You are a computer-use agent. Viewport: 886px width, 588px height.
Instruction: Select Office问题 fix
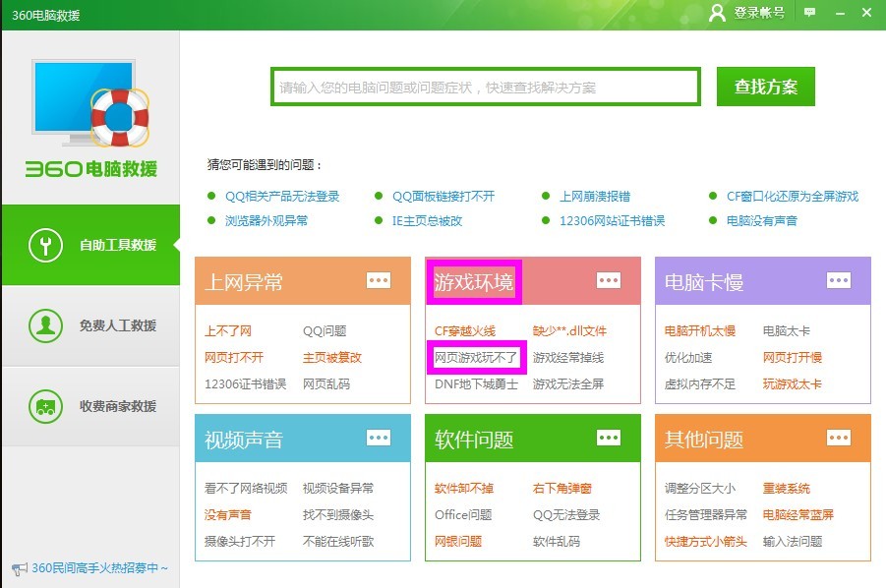463,514
